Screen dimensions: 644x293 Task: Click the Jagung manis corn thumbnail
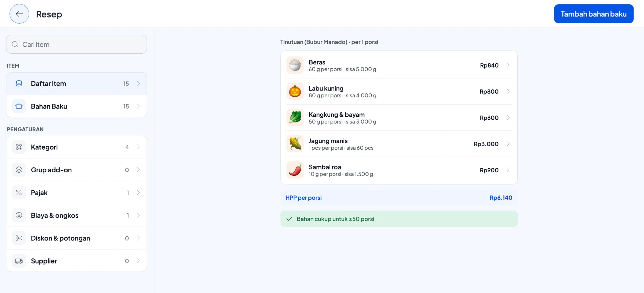295,144
